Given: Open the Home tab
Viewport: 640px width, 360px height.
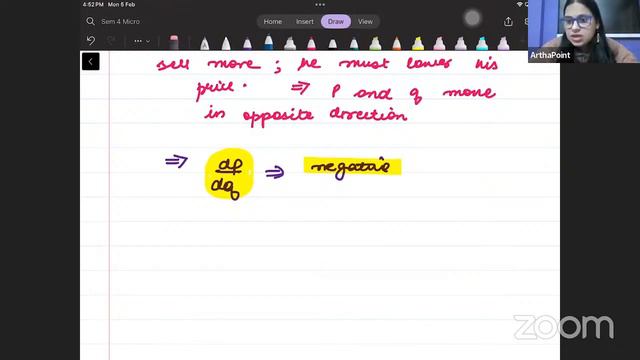Looking at the screenshot, I should click(273, 22).
